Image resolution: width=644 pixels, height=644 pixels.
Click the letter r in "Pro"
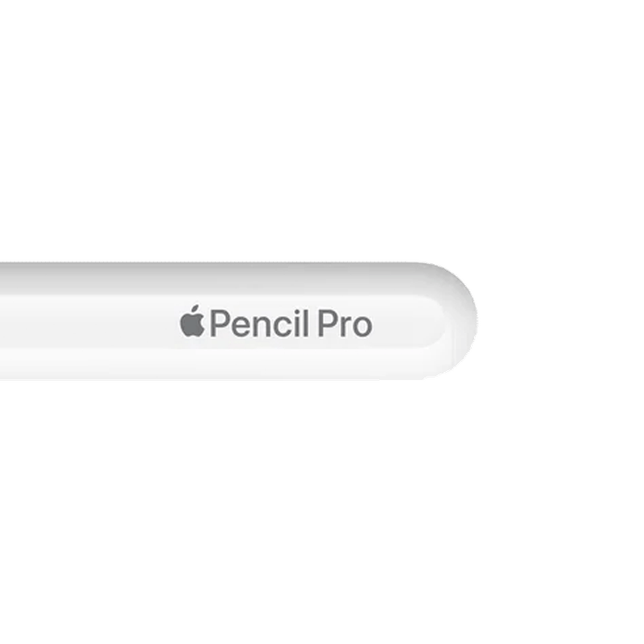click(x=345, y=327)
